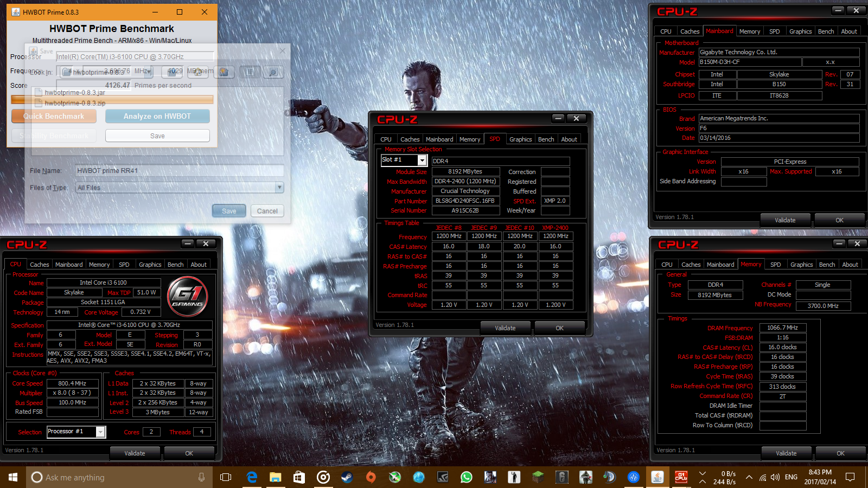Viewport: 868px width, 488px height.
Task: Switch Save dialog to details view
Action: coord(273,72)
